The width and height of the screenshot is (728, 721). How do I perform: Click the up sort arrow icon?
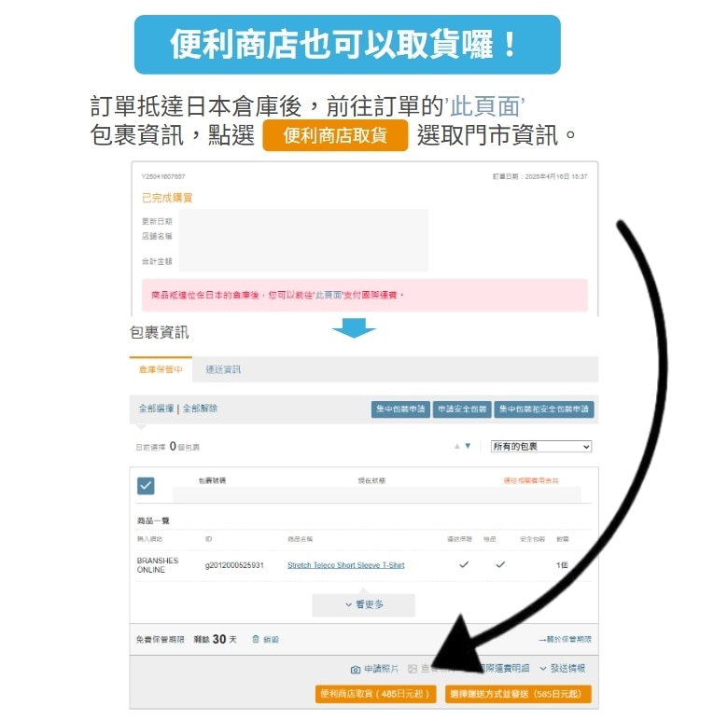(x=456, y=446)
